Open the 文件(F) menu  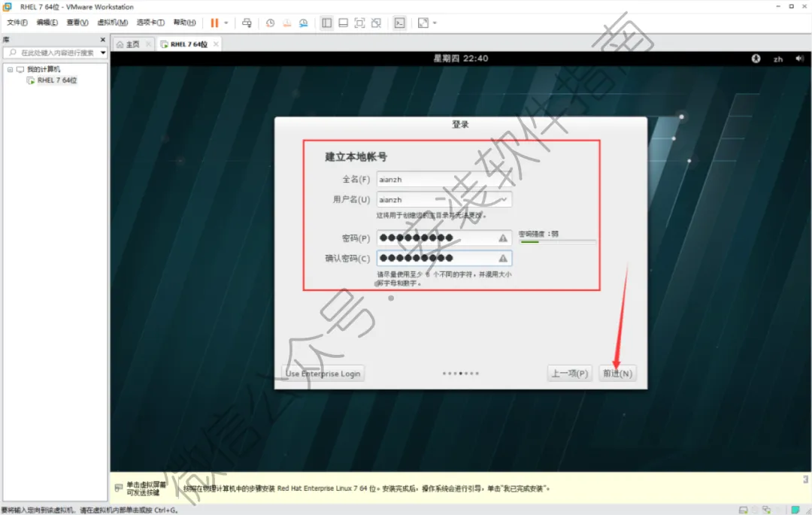(x=17, y=23)
